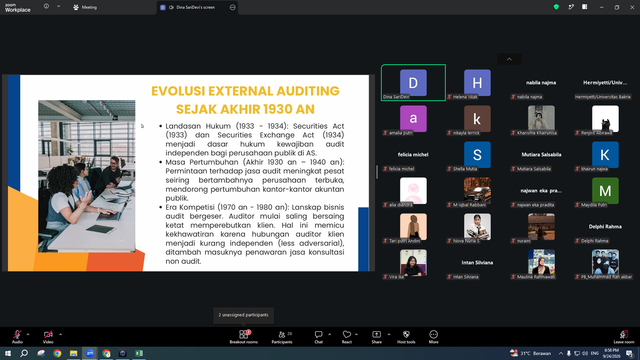Open File Explorer from taskbar
The height and width of the screenshot is (360, 640).
tap(73, 353)
